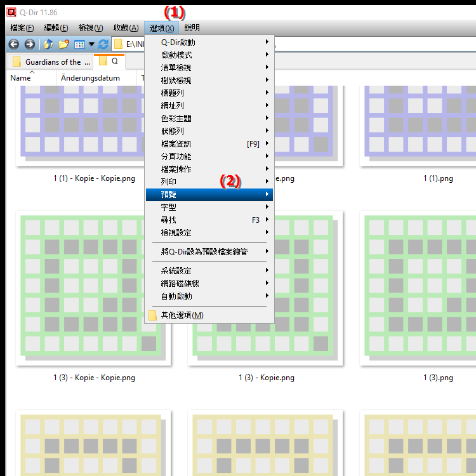Switch to the Q folder tab

[x=109, y=62]
